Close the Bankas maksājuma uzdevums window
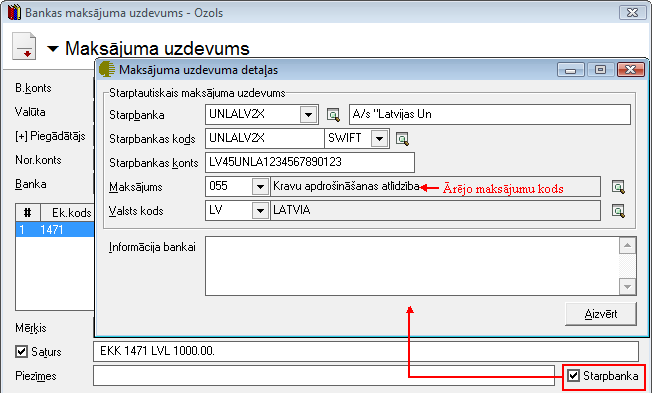This screenshot has height=393, width=652. coord(632,13)
